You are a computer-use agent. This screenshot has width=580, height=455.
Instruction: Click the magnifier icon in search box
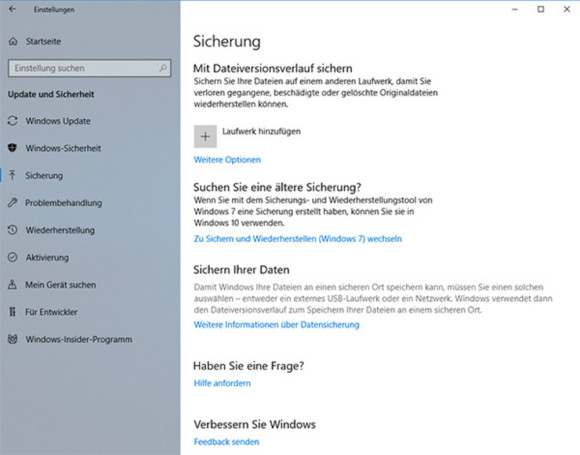coord(163,68)
